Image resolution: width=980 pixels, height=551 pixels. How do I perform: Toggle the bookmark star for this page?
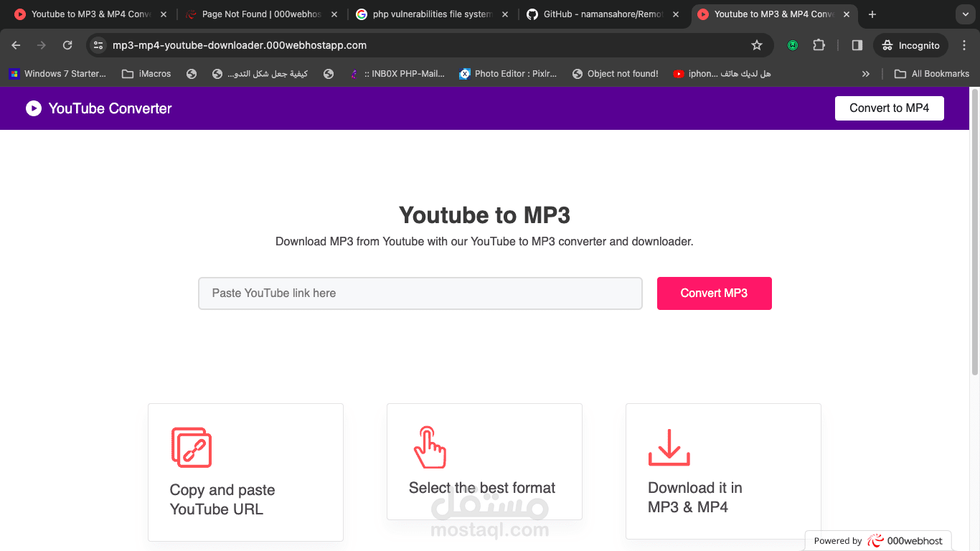click(x=757, y=44)
